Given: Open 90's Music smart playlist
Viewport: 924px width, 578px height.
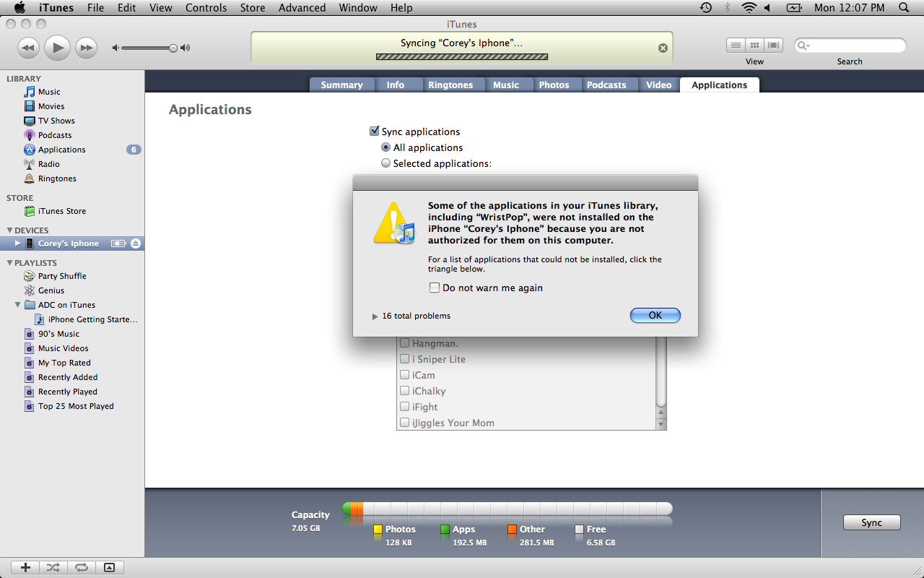Looking at the screenshot, I should click(58, 334).
